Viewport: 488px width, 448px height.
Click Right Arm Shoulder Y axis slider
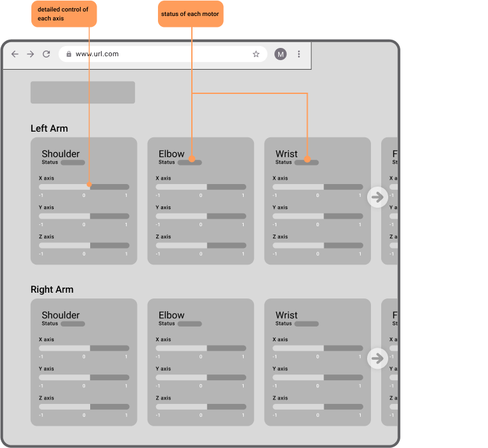[x=84, y=378]
